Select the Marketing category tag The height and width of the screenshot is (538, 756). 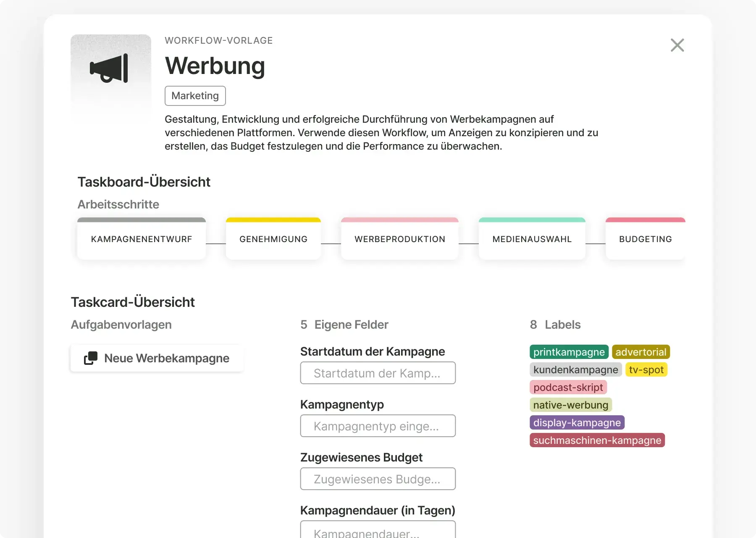tap(195, 96)
